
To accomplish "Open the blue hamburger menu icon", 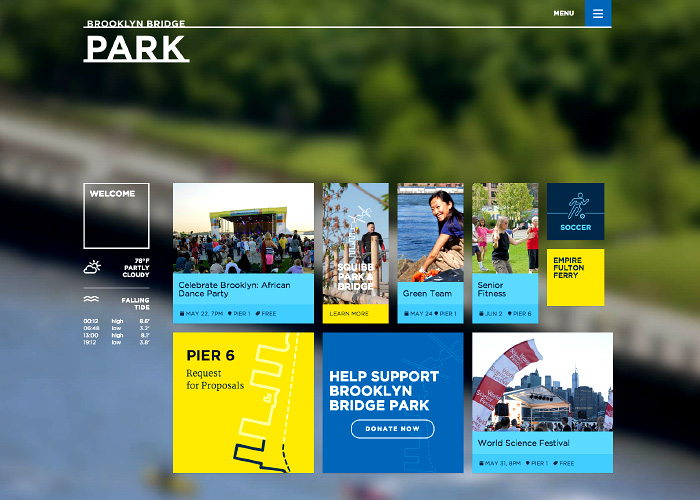I will pos(598,13).
